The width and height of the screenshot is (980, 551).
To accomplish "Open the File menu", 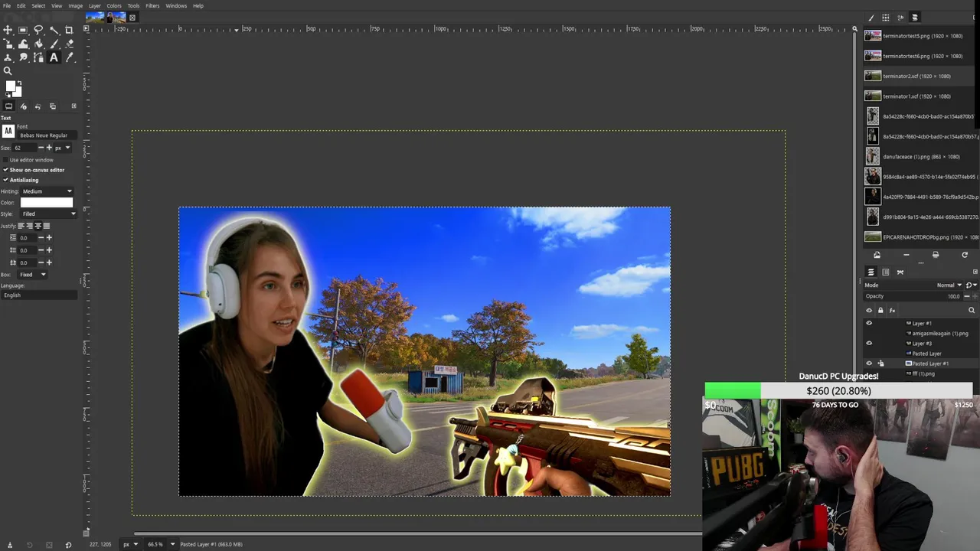I will click(x=7, y=5).
